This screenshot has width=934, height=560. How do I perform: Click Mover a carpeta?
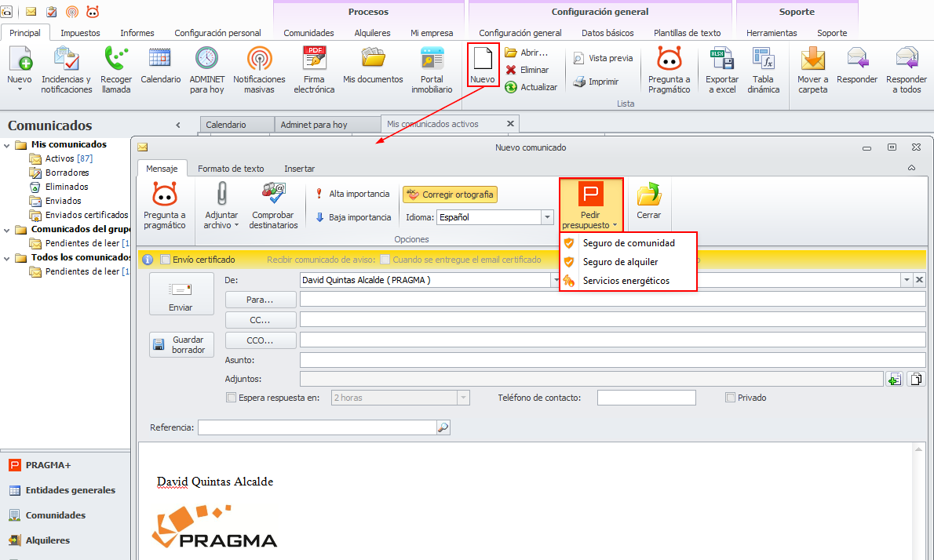pyautogui.click(x=812, y=71)
